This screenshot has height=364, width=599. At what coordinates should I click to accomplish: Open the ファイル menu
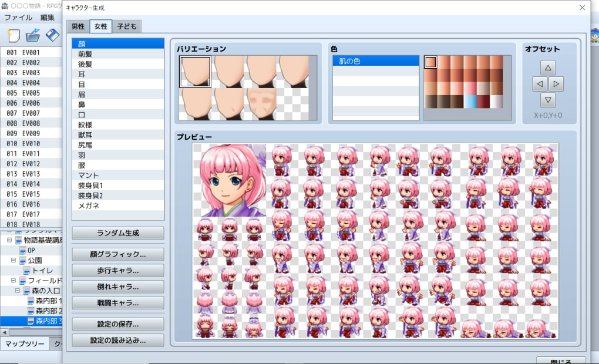pos(18,18)
